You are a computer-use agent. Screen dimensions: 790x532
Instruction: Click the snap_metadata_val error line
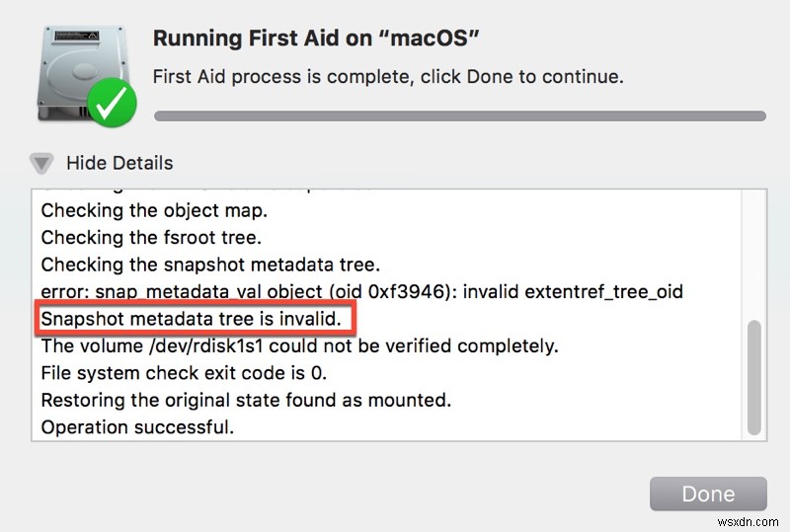click(x=361, y=292)
